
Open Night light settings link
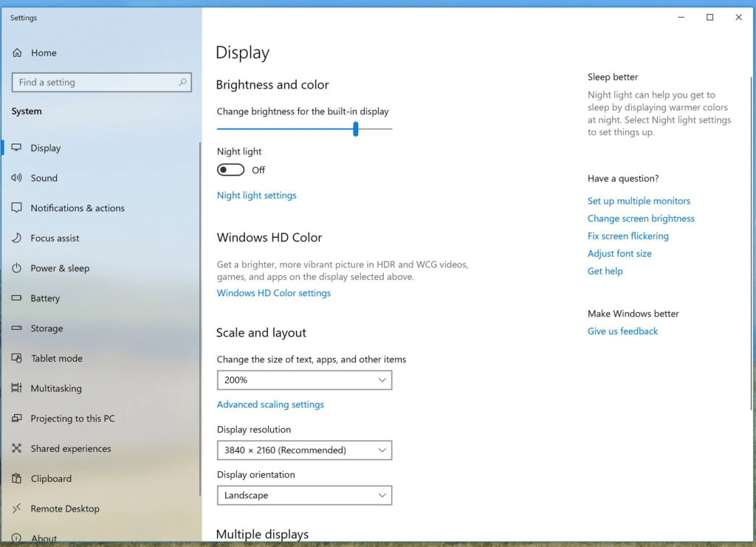pyautogui.click(x=256, y=195)
